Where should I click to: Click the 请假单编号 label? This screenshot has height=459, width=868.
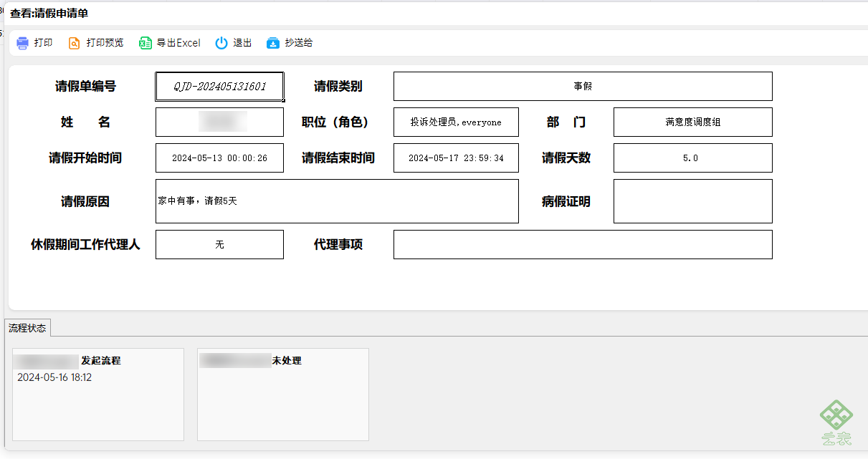(x=85, y=87)
